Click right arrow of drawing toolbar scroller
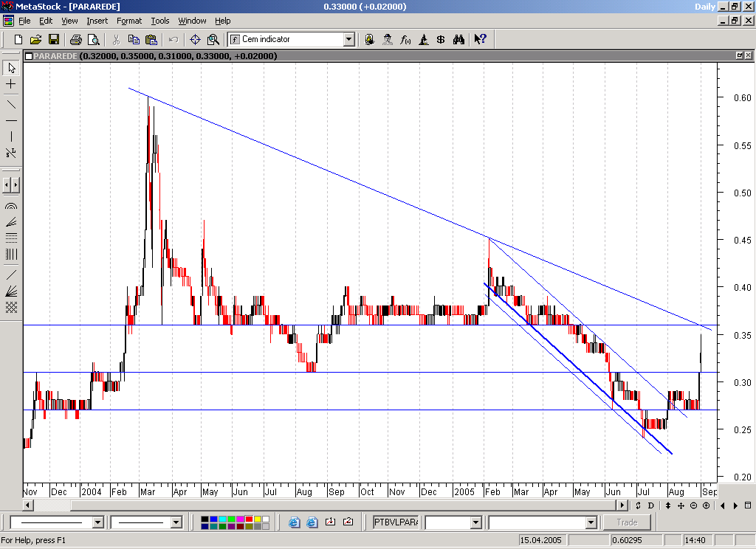756x549 pixels. [x=16, y=184]
